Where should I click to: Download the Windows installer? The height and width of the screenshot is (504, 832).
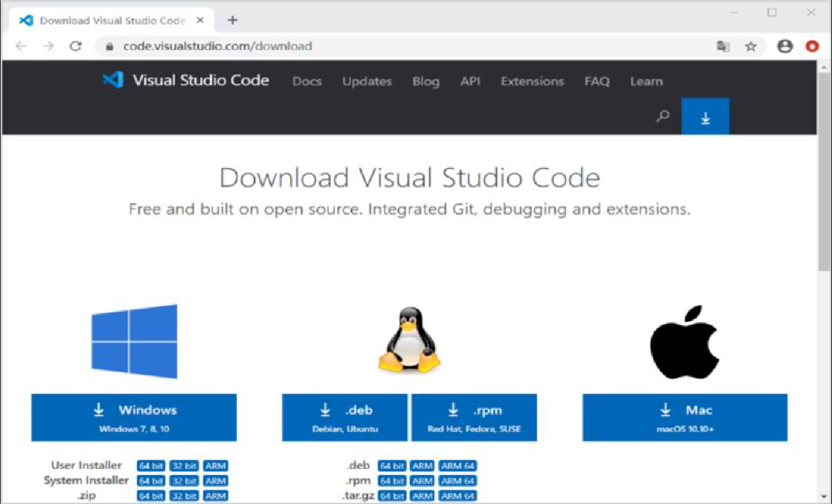pyautogui.click(x=134, y=417)
